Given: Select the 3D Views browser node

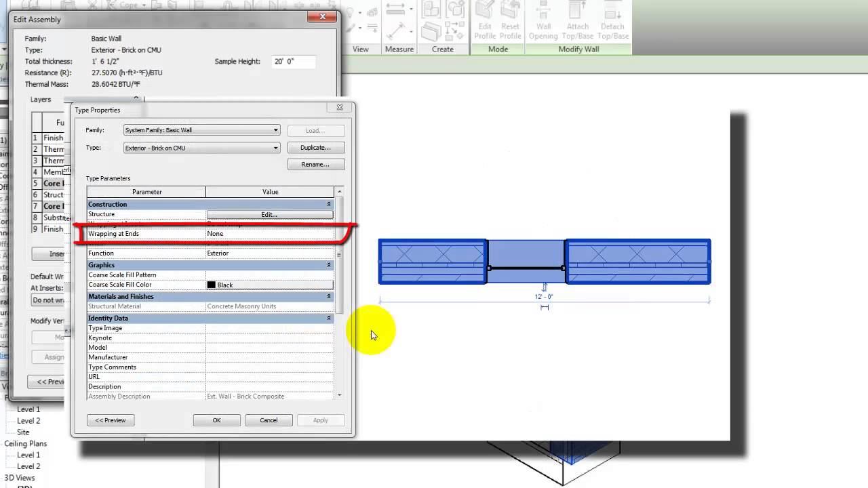Looking at the screenshot, I should click(20, 478).
